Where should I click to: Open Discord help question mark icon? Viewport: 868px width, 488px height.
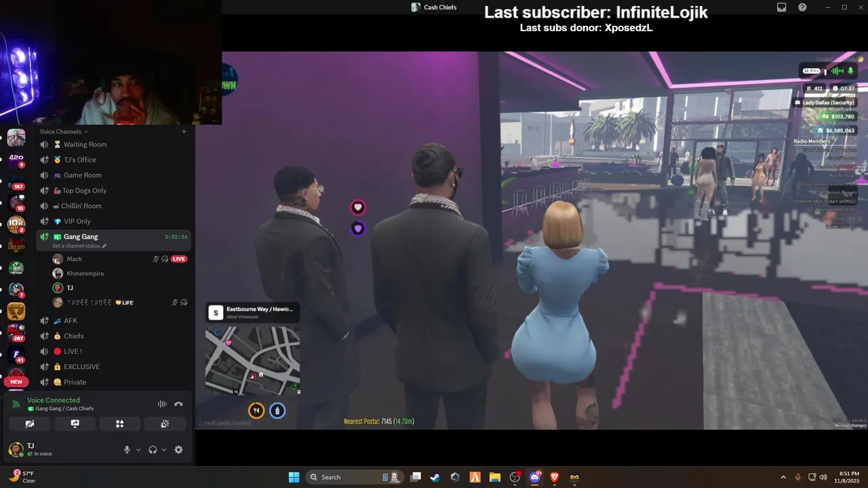pos(803,7)
